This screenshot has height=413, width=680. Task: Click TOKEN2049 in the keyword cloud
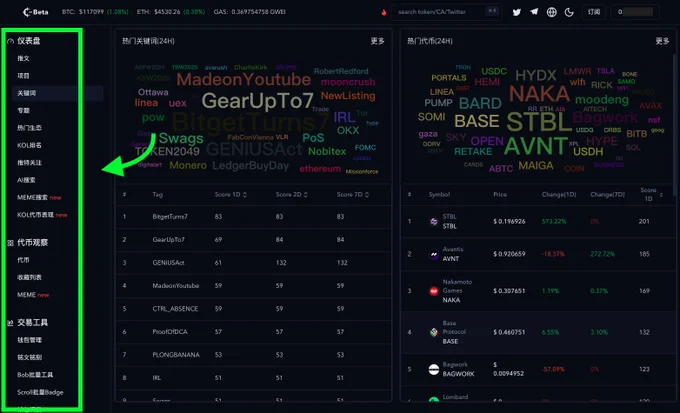(167, 151)
